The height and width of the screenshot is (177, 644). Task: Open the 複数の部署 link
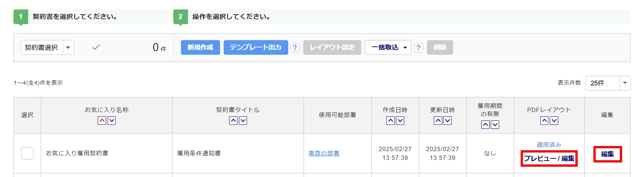[324, 153]
